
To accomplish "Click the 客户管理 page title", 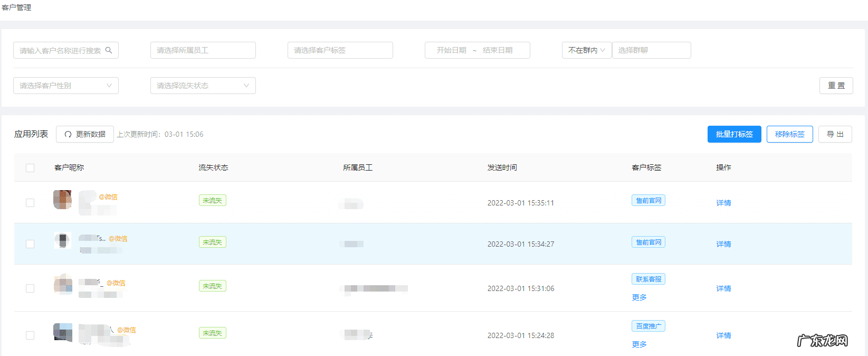I will click(16, 7).
